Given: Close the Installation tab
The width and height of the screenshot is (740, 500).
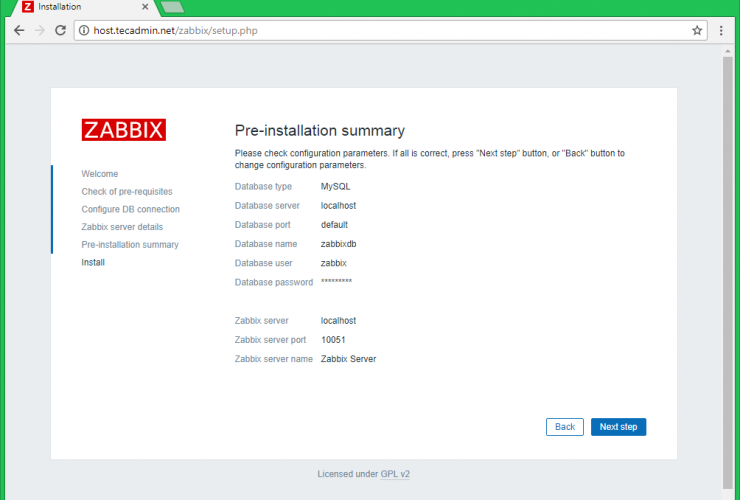Looking at the screenshot, I should click(x=146, y=8).
